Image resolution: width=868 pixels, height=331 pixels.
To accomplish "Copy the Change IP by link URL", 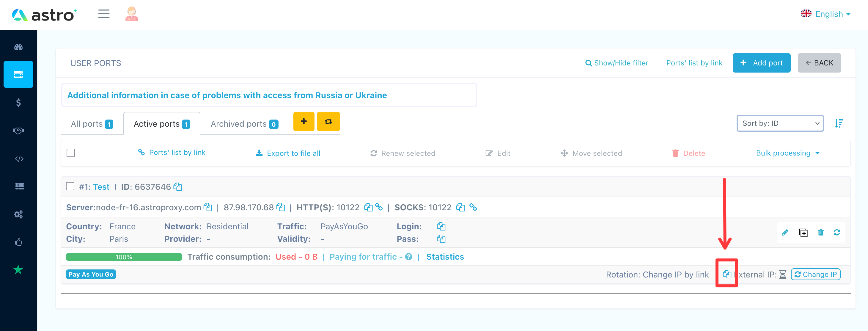I will click(x=727, y=274).
